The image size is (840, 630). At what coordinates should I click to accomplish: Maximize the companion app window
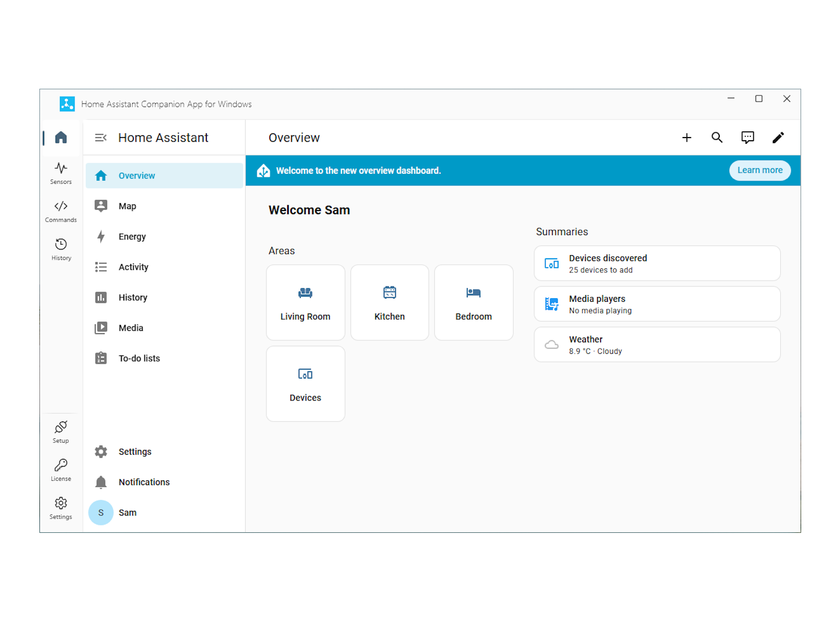tap(759, 99)
